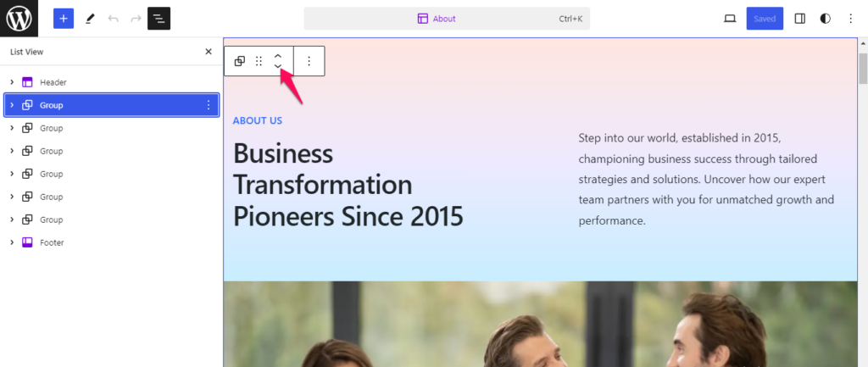Toggle the Styles half-circle icon
The width and height of the screenshot is (868, 367).
point(825,19)
